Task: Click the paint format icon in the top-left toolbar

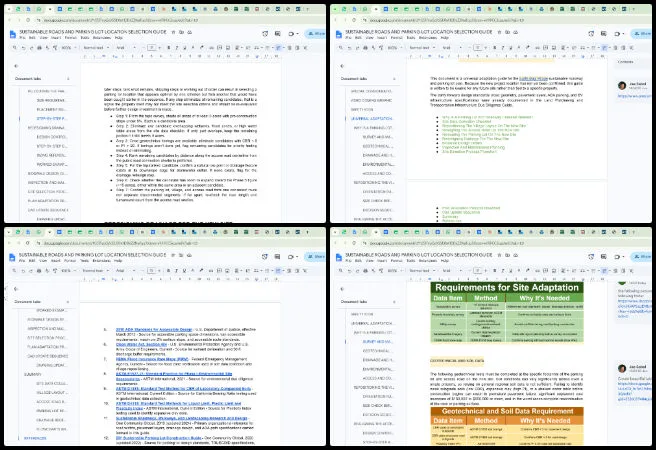Action: click(x=55, y=48)
